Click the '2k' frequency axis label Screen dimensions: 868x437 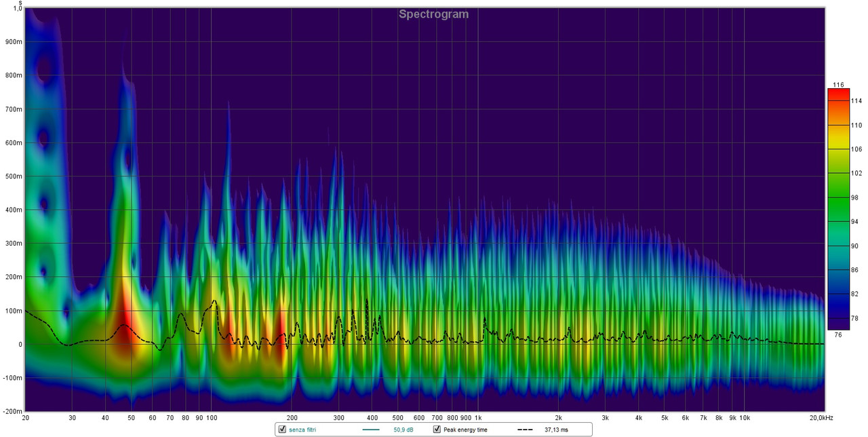[x=559, y=417]
